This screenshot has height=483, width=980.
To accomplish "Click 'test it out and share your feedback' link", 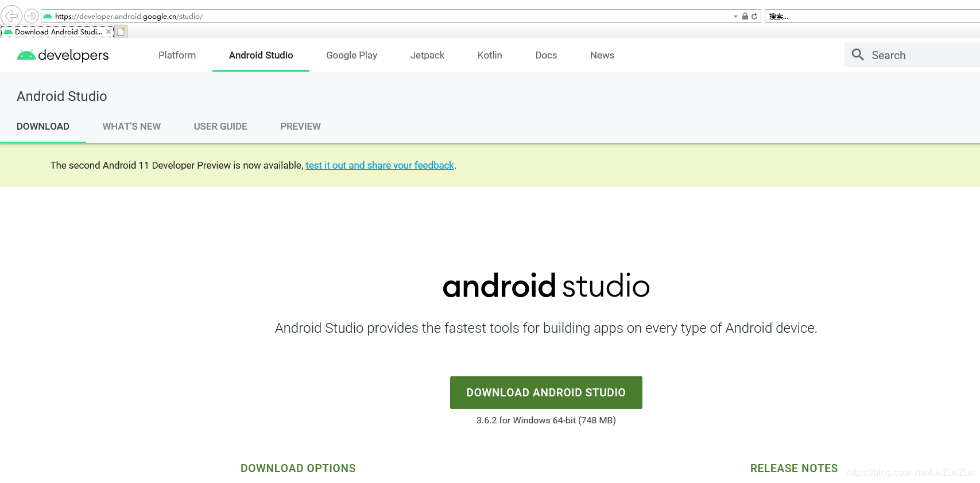I will pos(379,165).
